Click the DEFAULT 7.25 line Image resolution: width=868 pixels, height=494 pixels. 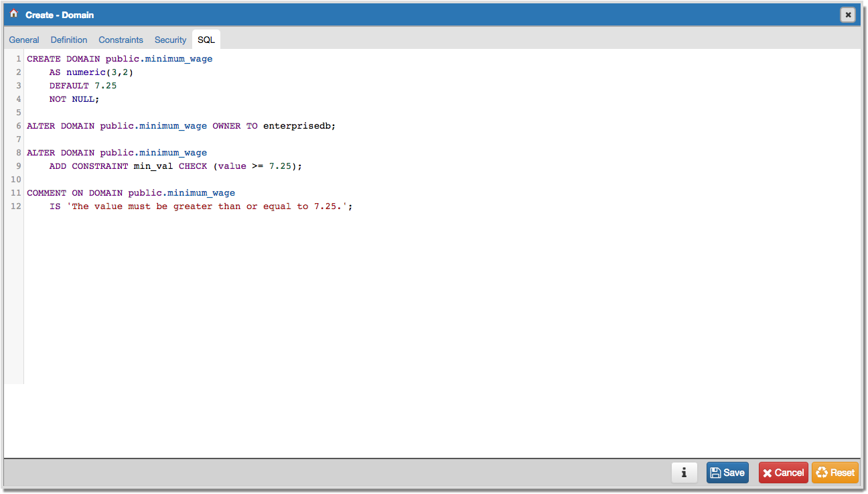click(x=83, y=86)
